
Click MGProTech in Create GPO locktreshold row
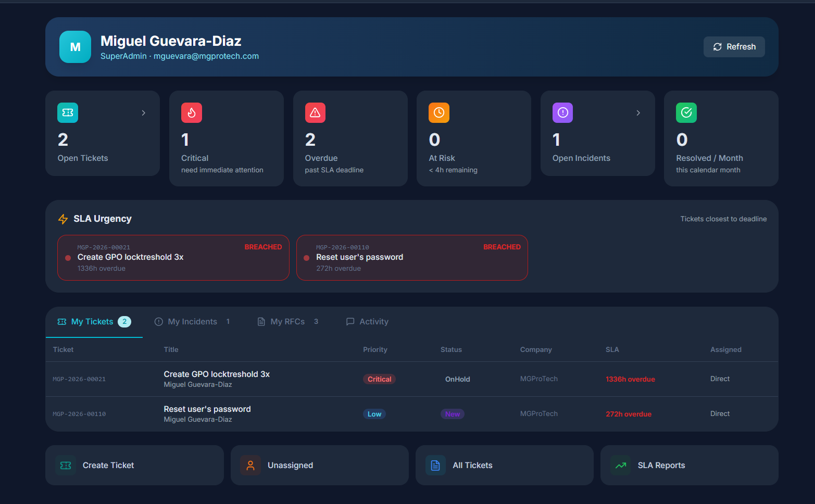[x=539, y=379]
